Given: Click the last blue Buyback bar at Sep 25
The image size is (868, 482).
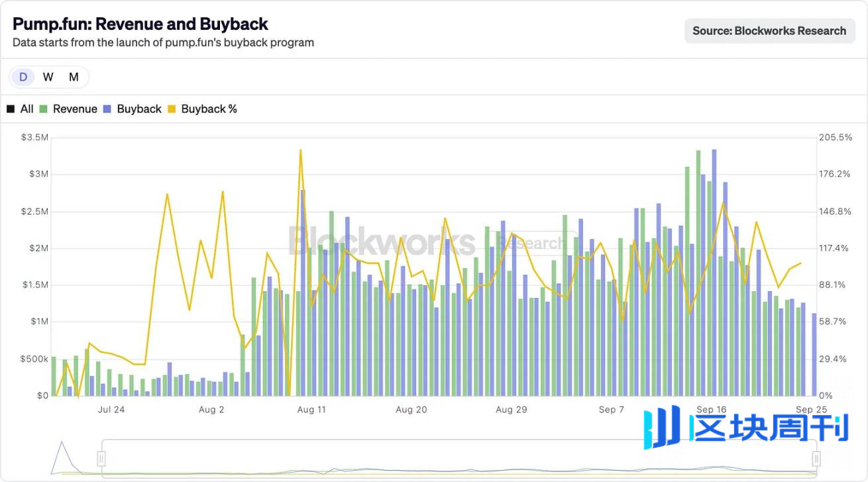Looking at the screenshot, I should pyautogui.click(x=814, y=354).
